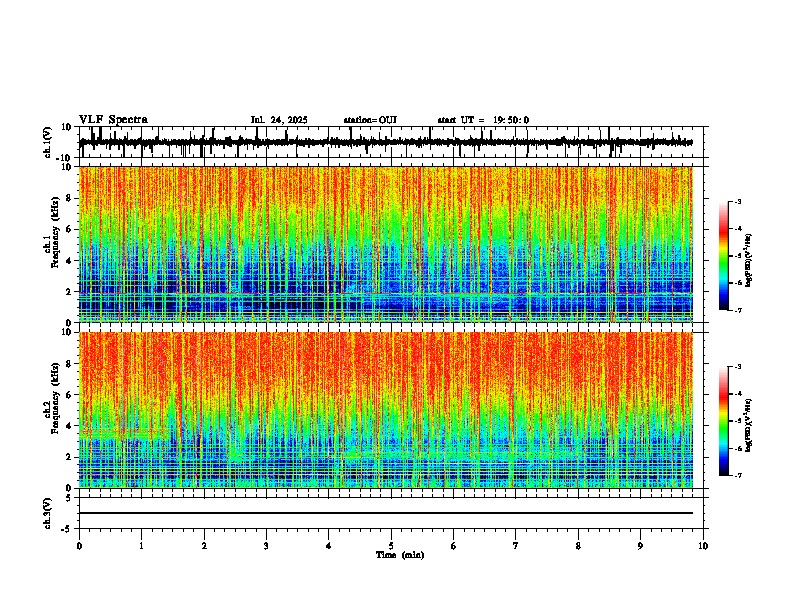The width and height of the screenshot is (792, 612).
Task: Click the "10" kHz tick on ch.1 spectrogram
Action: (68, 167)
